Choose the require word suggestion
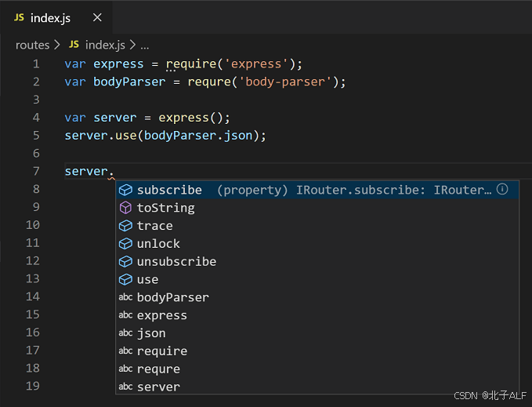The height and width of the screenshot is (407, 532). [x=317, y=351]
